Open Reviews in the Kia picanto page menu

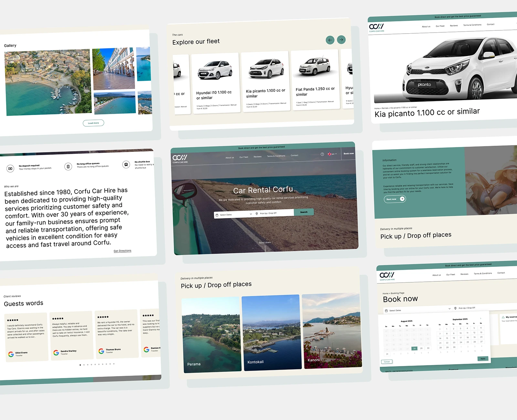454,26
